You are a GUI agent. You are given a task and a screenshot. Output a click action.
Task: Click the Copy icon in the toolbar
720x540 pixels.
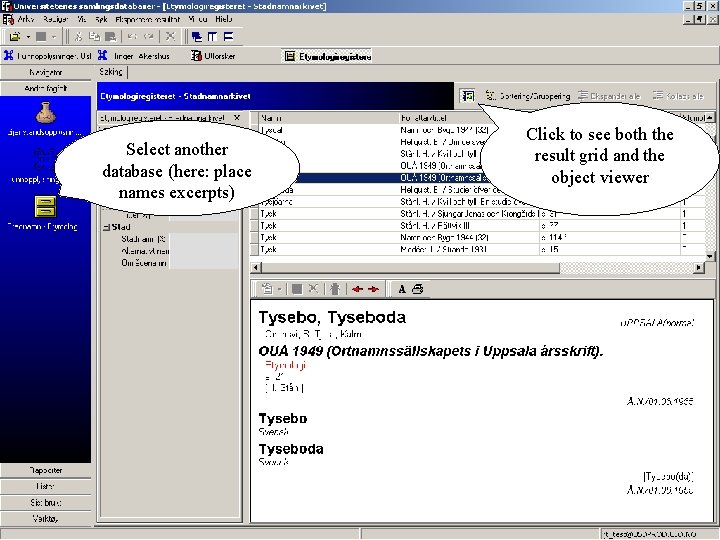point(95,36)
